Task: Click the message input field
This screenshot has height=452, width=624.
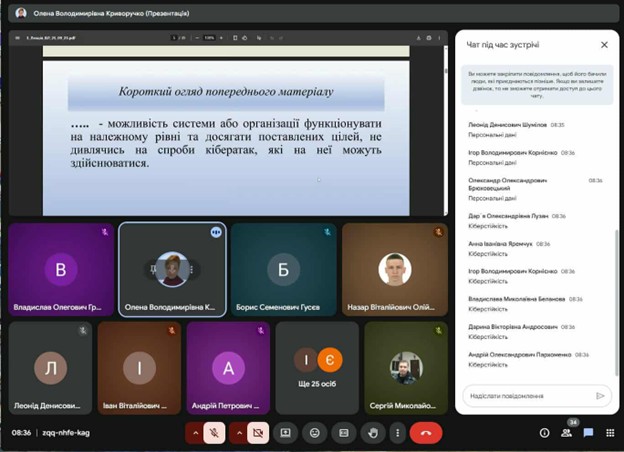Action: click(x=526, y=396)
